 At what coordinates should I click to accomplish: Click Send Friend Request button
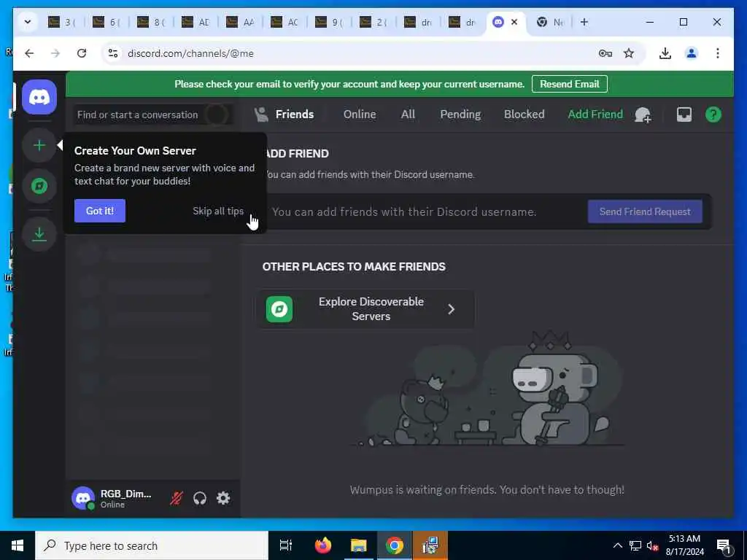[645, 211]
